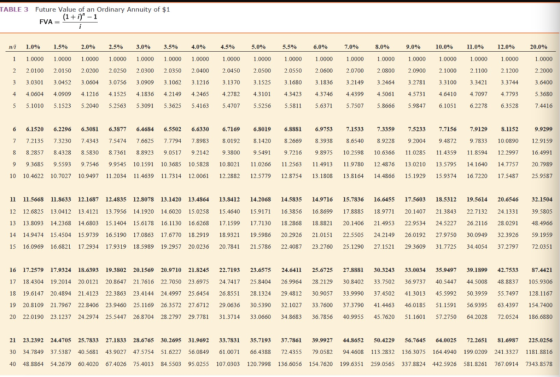Click the value 2.0100 in row 2

click(35, 71)
